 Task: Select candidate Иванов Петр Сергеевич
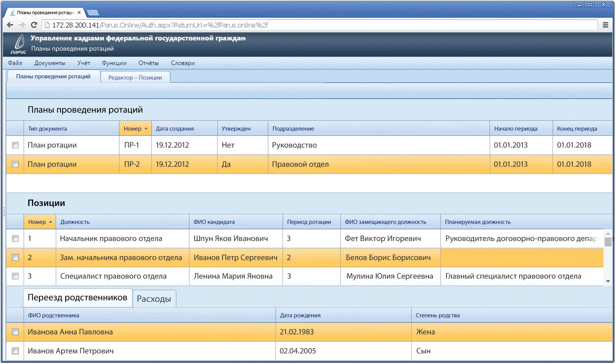tap(236, 258)
